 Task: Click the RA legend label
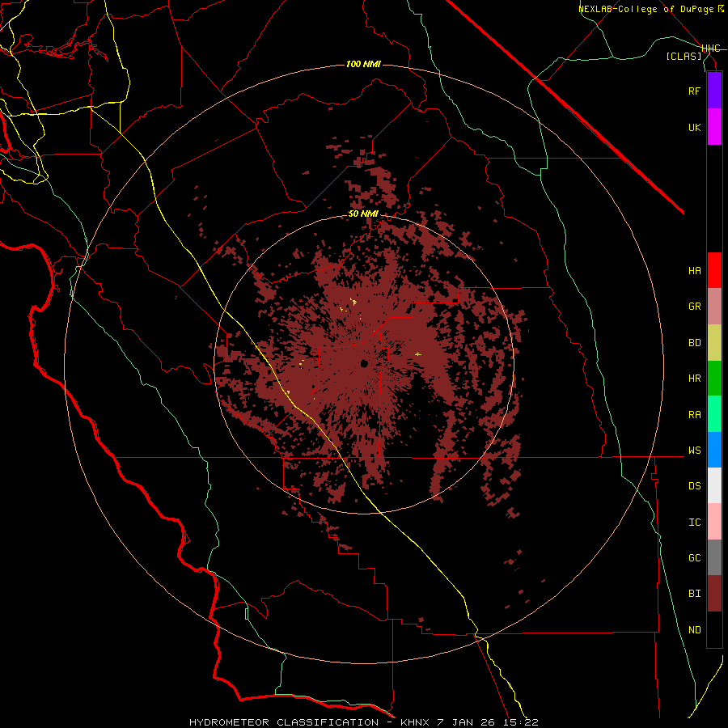pos(694,415)
